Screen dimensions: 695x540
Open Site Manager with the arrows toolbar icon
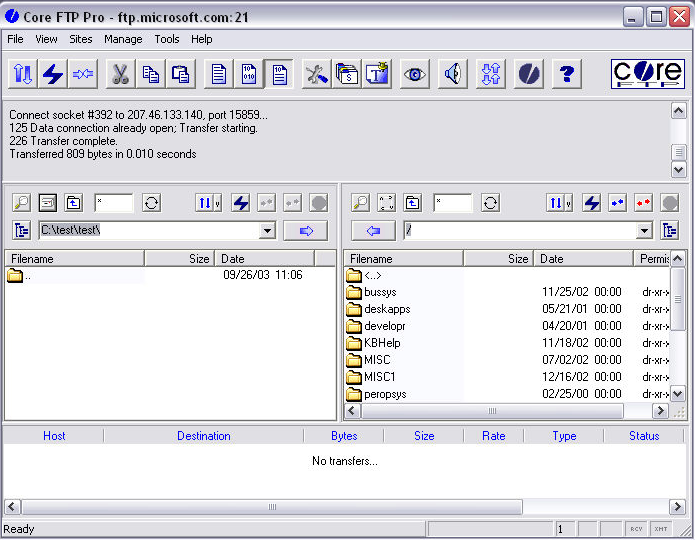(x=23, y=74)
